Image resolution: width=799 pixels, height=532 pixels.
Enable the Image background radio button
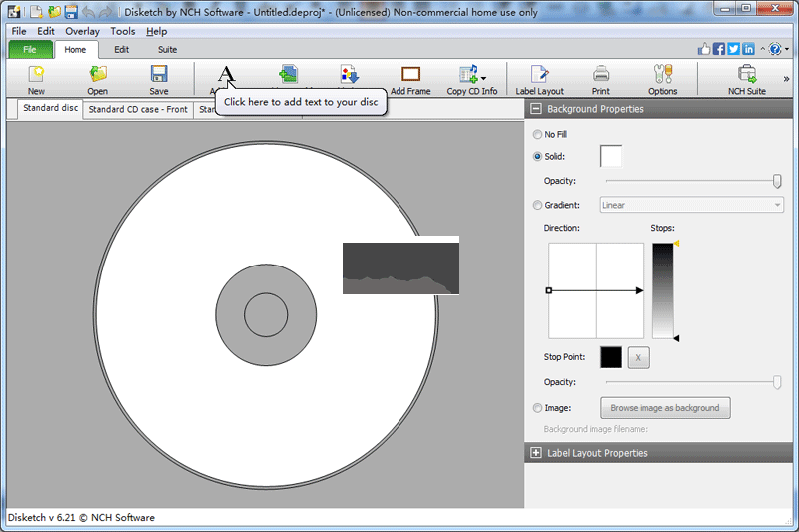click(539, 407)
